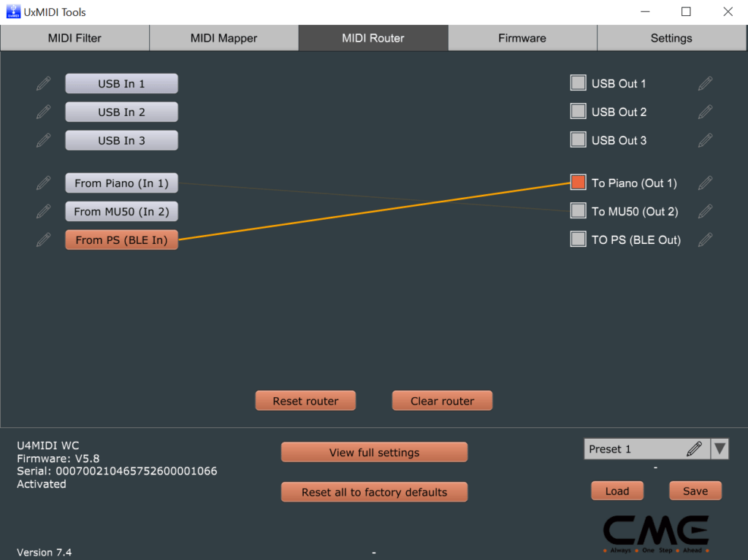The image size is (748, 560).
Task: Enable the USB Out 1 checkbox
Action: coord(577,83)
